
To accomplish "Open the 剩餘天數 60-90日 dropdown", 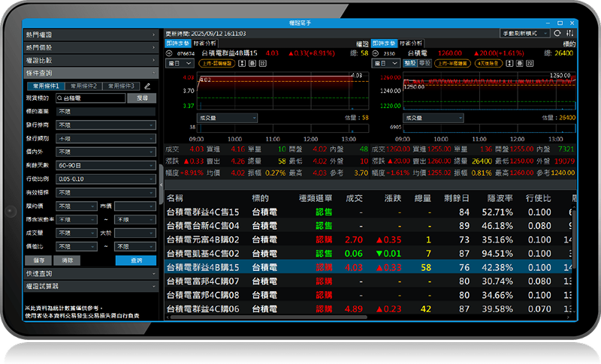I will pos(106,165).
